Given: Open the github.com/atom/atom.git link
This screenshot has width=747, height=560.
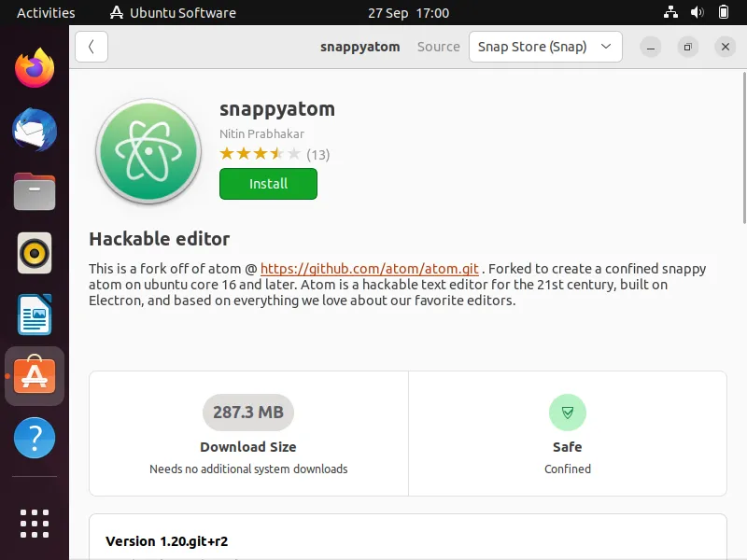Looking at the screenshot, I should (x=369, y=269).
